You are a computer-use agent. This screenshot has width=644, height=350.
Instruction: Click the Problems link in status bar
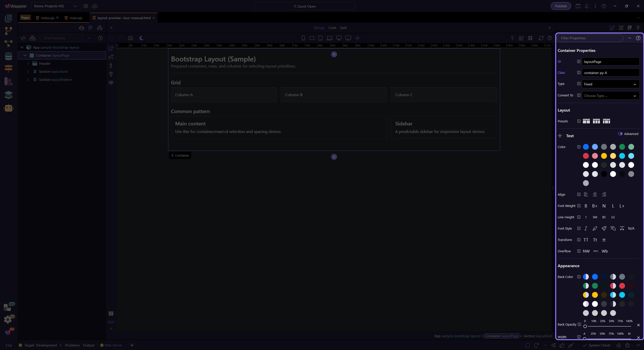72,345
